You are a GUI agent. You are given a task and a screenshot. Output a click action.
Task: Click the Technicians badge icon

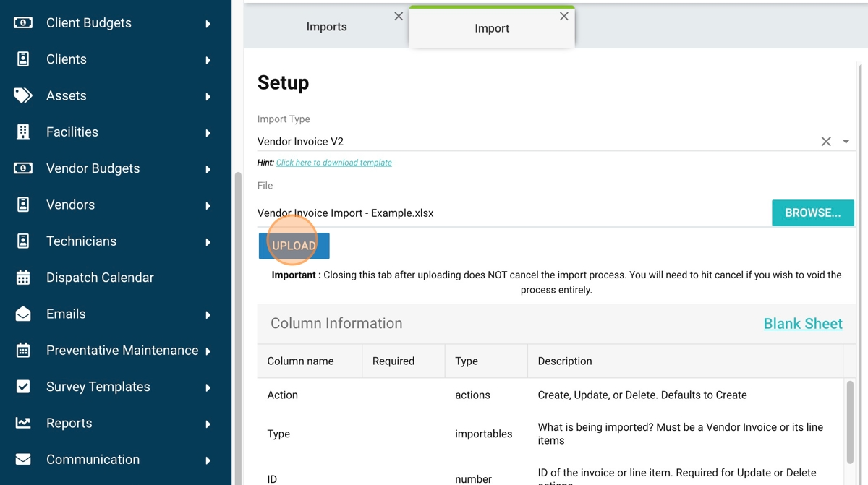23,241
